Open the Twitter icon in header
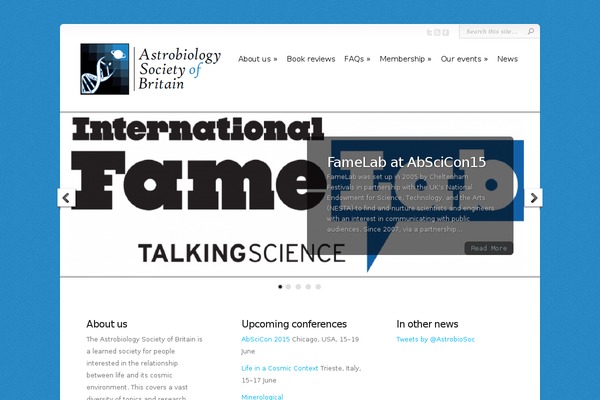The width and height of the screenshot is (600, 400). pyautogui.click(x=429, y=33)
